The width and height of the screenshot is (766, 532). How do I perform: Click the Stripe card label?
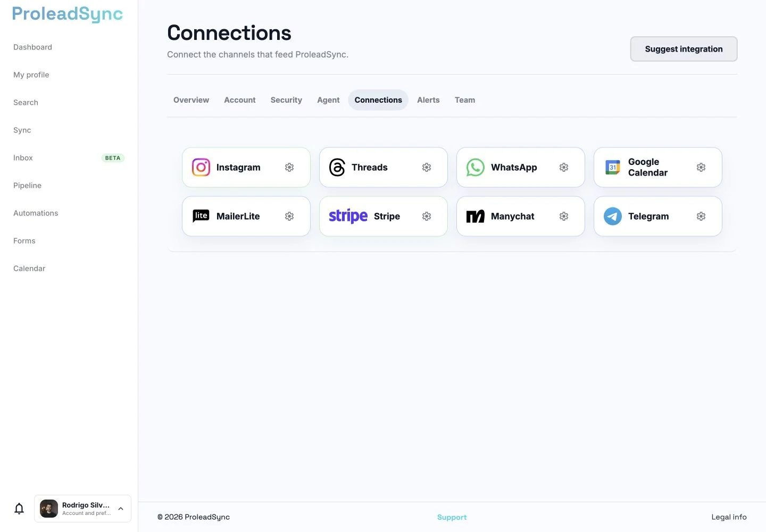[x=387, y=217]
